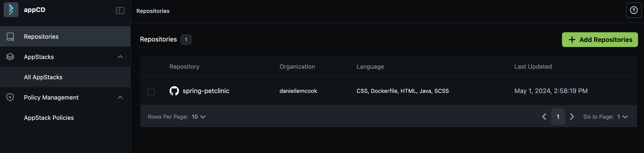Screen dimensions: 644x153
Task: Open the spring-petclinic repository link
Action: point(206,91)
